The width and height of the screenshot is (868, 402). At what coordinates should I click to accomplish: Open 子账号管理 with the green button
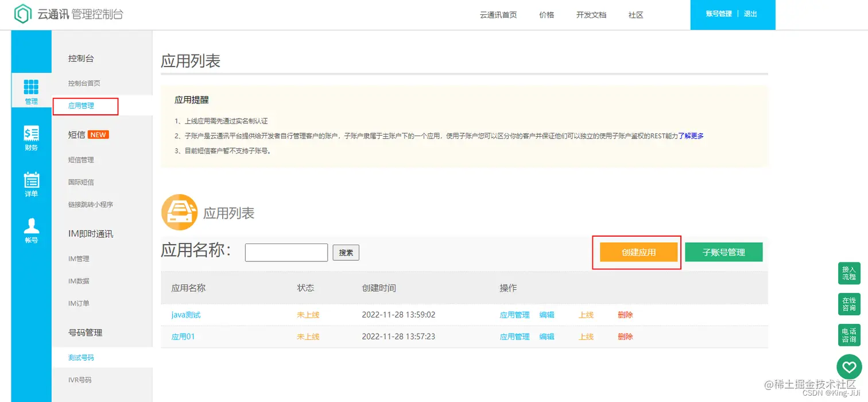click(724, 252)
